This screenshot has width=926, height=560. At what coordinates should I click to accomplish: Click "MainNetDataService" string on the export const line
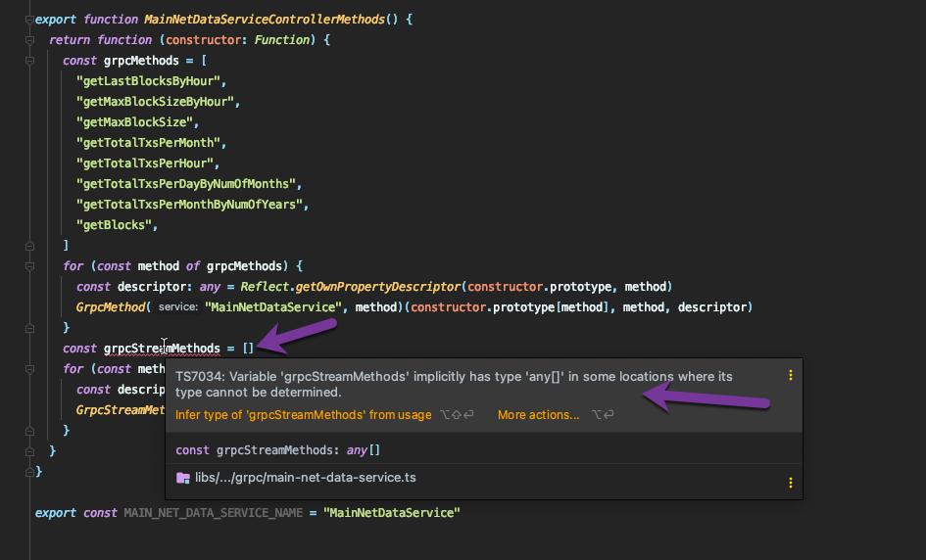tap(392, 513)
